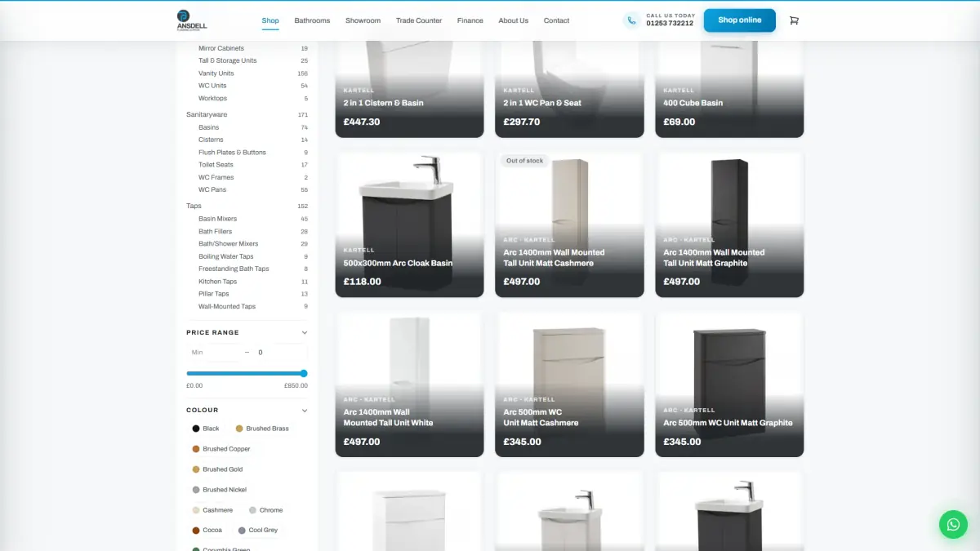Screen dimensions: 980x551
Task: Select the Cocoa colour filter
Action: [x=207, y=531]
